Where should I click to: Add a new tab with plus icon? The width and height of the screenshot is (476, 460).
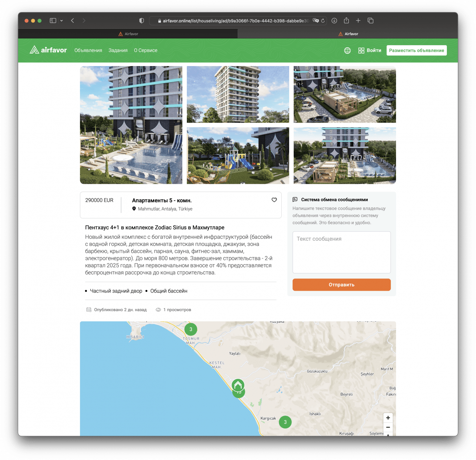[x=358, y=21]
